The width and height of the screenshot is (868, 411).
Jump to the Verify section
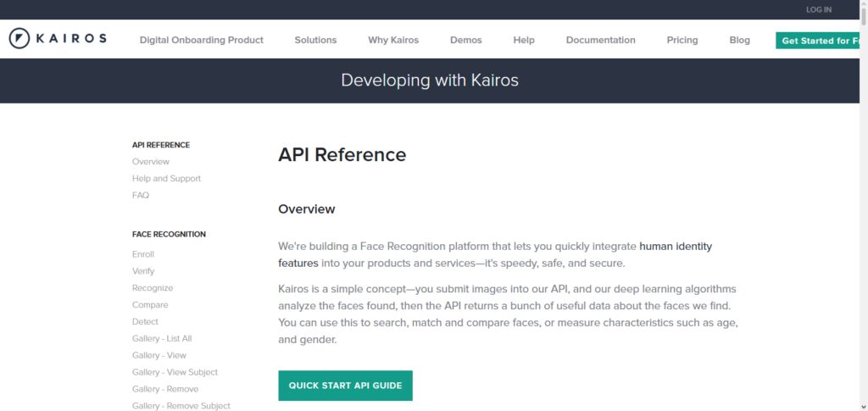click(x=143, y=271)
